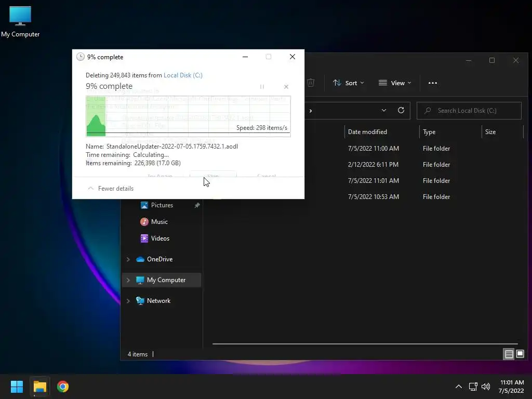Screen dimensions: 532x399
Task: Minimize the 9% complete dialog
Action: (x=245, y=57)
